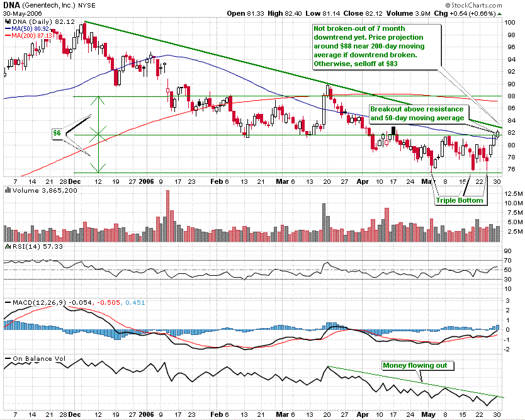Click the 'Volume 3.9M' value in the header
This screenshot has height=420, width=525.
click(408, 13)
